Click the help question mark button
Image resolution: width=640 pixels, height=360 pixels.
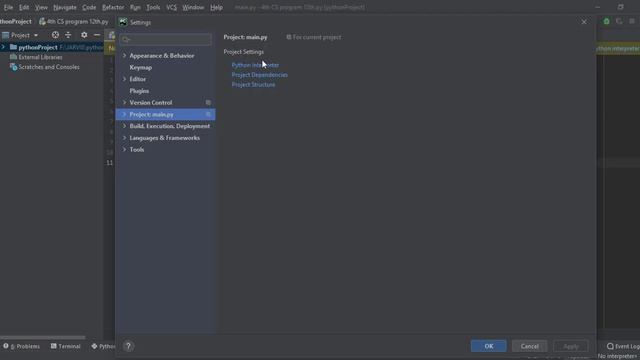coord(128,346)
